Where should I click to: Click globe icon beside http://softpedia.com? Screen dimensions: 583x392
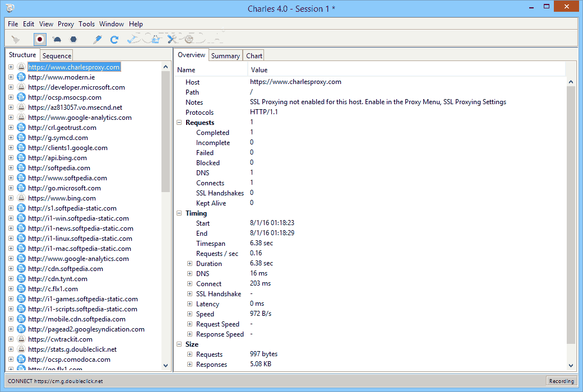click(21, 167)
